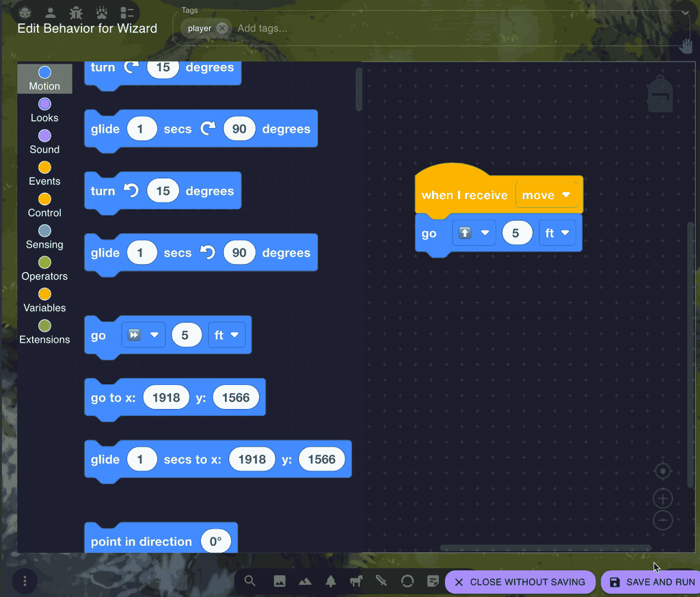Select the sword icon in the bottom toolbar

381,581
